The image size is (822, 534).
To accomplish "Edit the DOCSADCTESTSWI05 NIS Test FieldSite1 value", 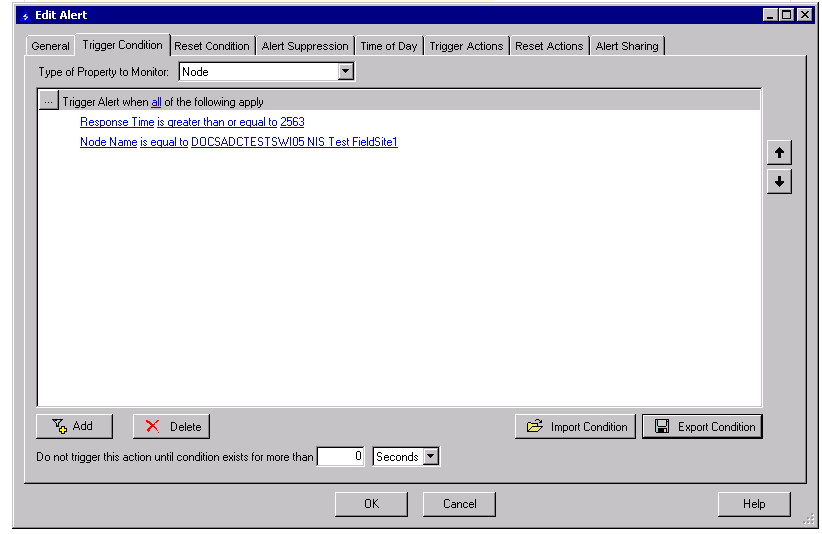I will click(294, 141).
